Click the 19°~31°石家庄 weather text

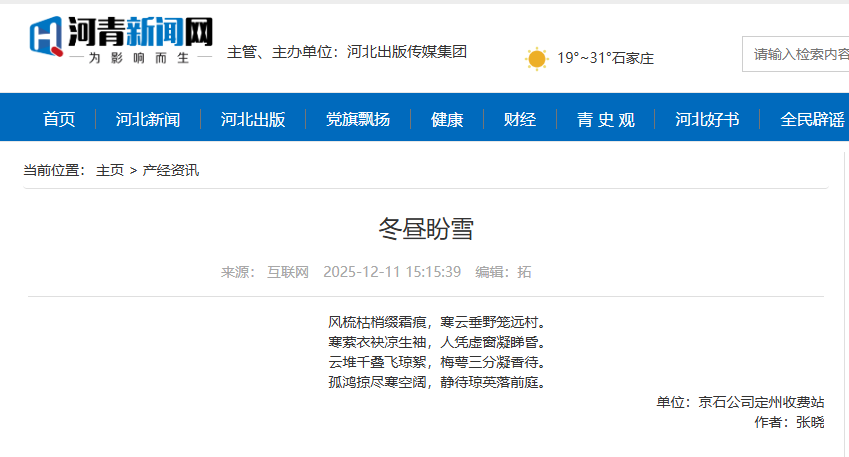coord(605,58)
